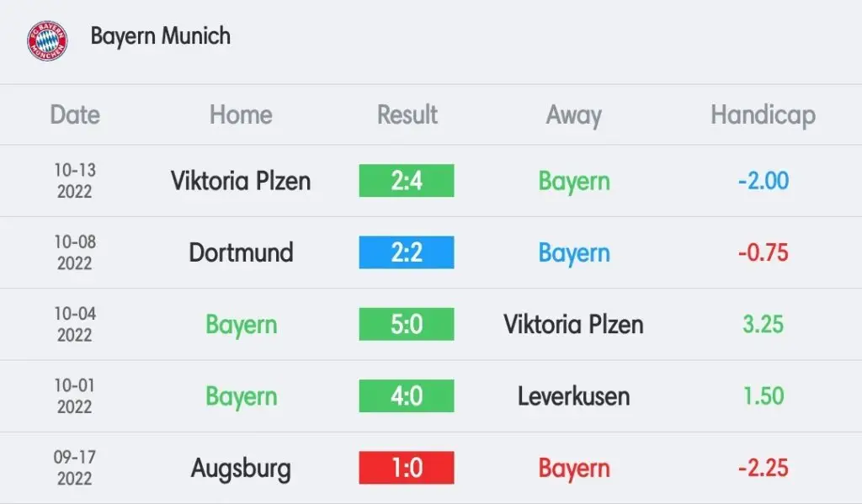Select the Result column header

pyautogui.click(x=407, y=115)
